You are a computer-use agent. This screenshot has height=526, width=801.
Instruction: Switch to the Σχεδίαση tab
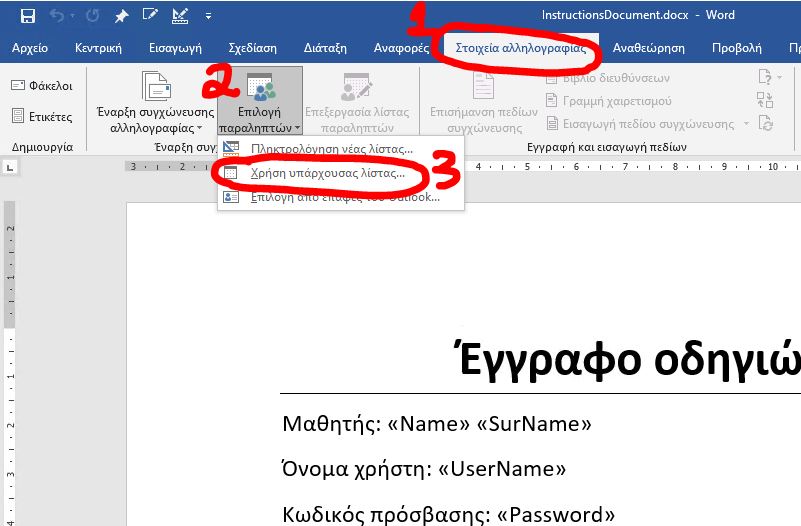click(252, 48)
